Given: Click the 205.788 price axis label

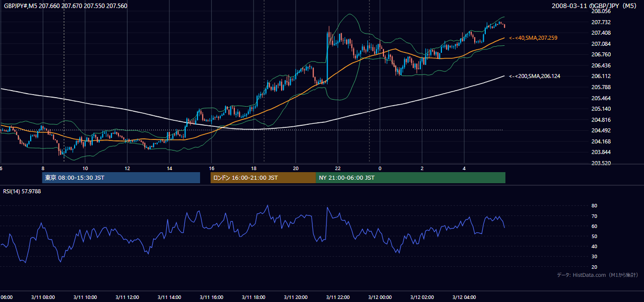Looking at the screenshot, I should (x=601, y=87).
